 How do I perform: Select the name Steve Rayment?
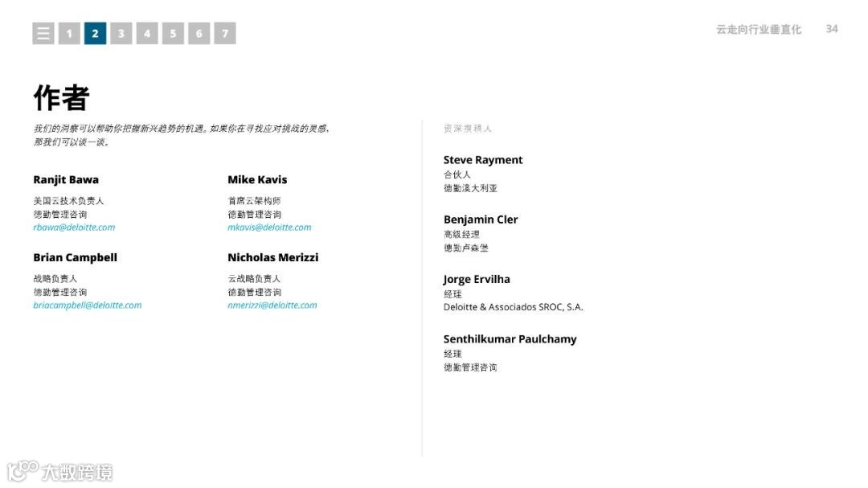pyautogui.click(x=483, y=160)
